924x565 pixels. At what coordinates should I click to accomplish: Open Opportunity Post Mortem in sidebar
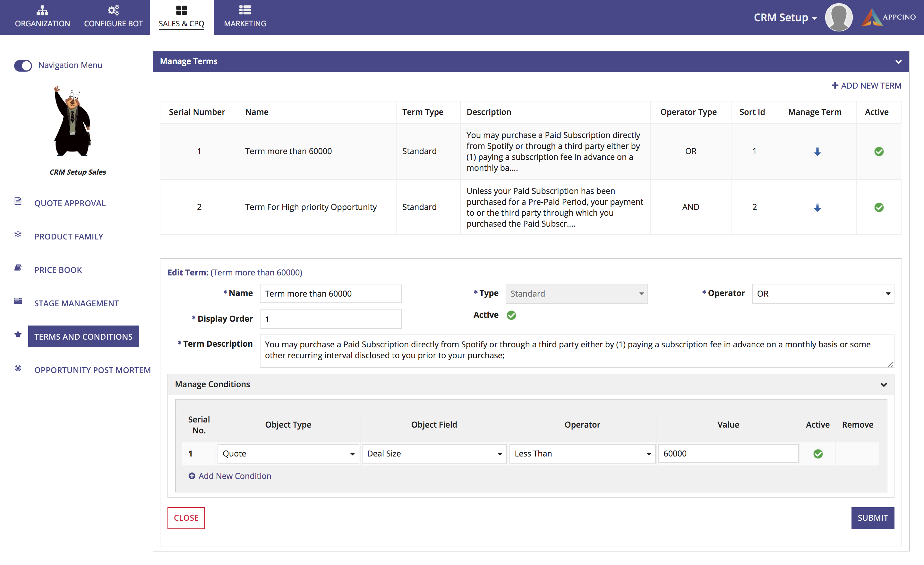pos(93,370)
